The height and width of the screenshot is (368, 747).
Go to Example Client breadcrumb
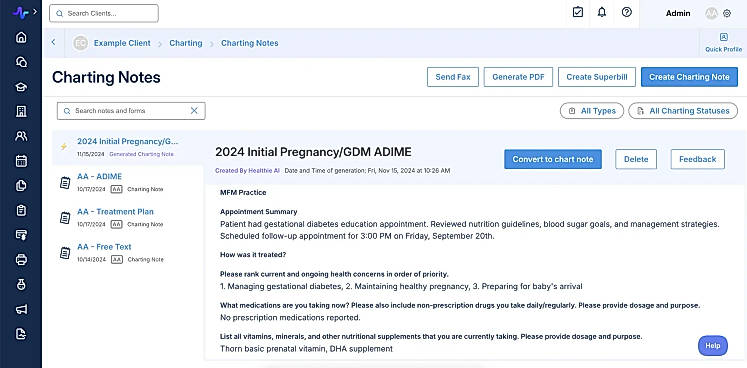(x=122, y=43)
